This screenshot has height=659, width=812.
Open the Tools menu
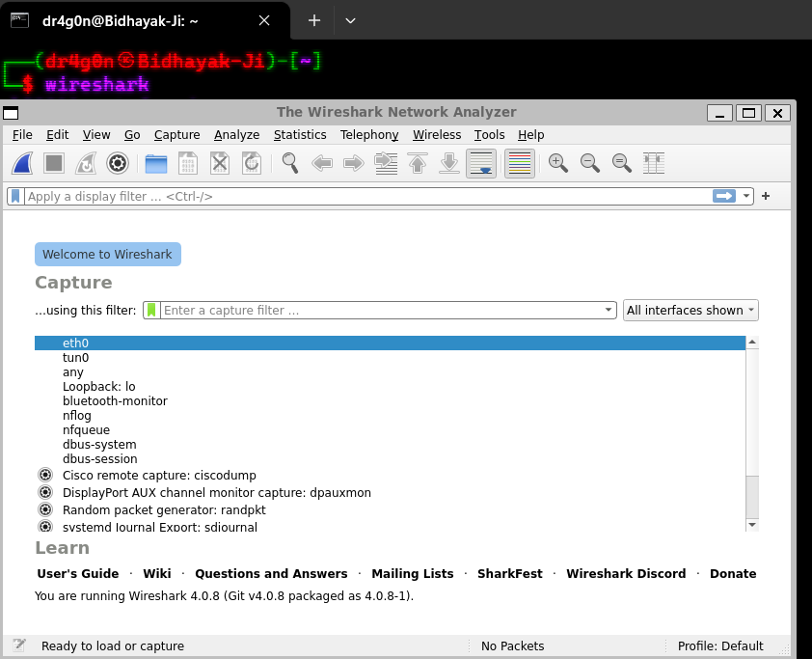coord(489,135)
